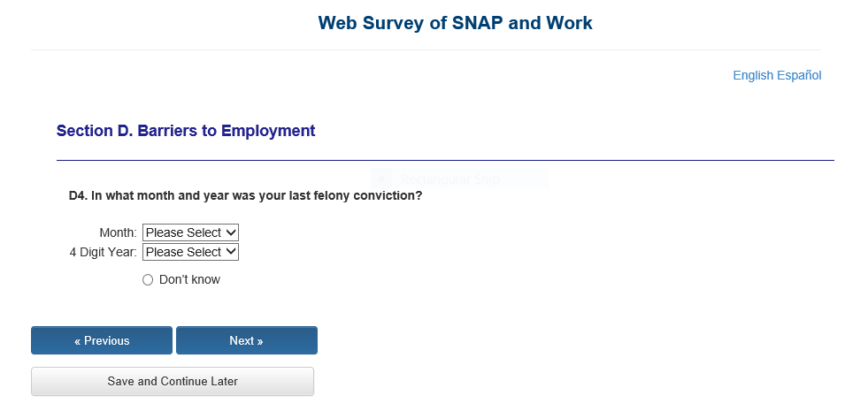This screenshot has width=868, height=411.
Task: Open the Month dropdown
Action: pyautogui.click(x=190, y=232)
